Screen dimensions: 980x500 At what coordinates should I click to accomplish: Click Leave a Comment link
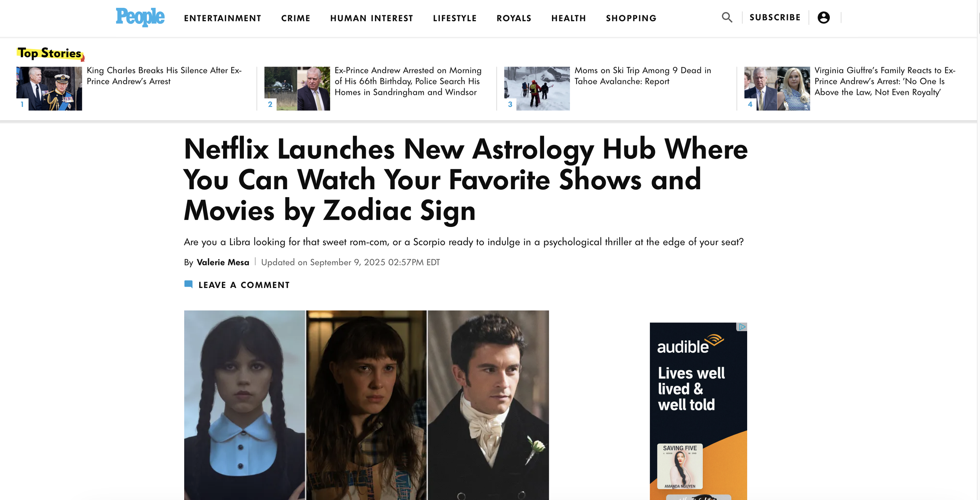[x=244, y=285]
